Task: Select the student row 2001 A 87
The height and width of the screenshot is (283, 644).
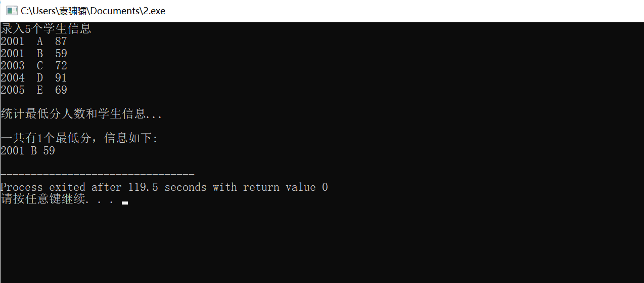Action: tap(34, 42)
